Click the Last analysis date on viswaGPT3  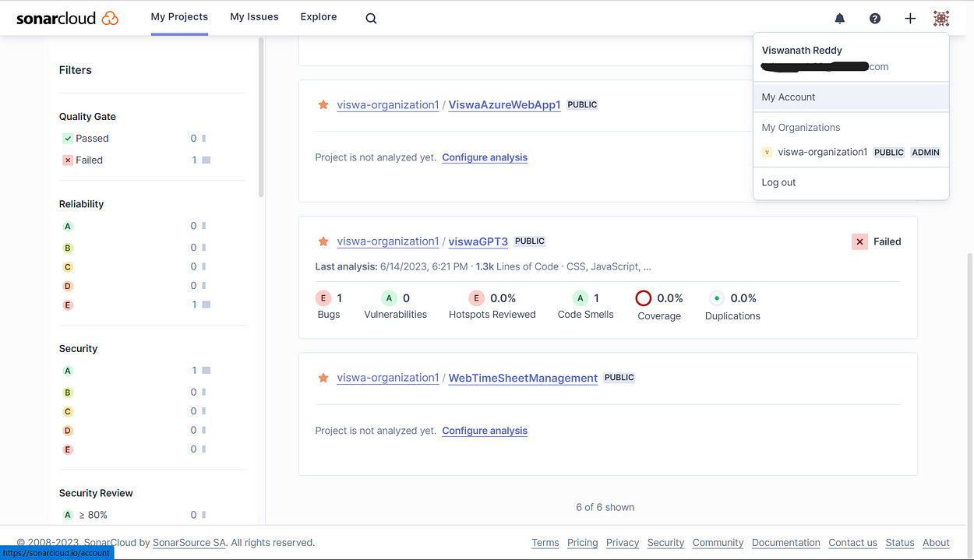424,266
